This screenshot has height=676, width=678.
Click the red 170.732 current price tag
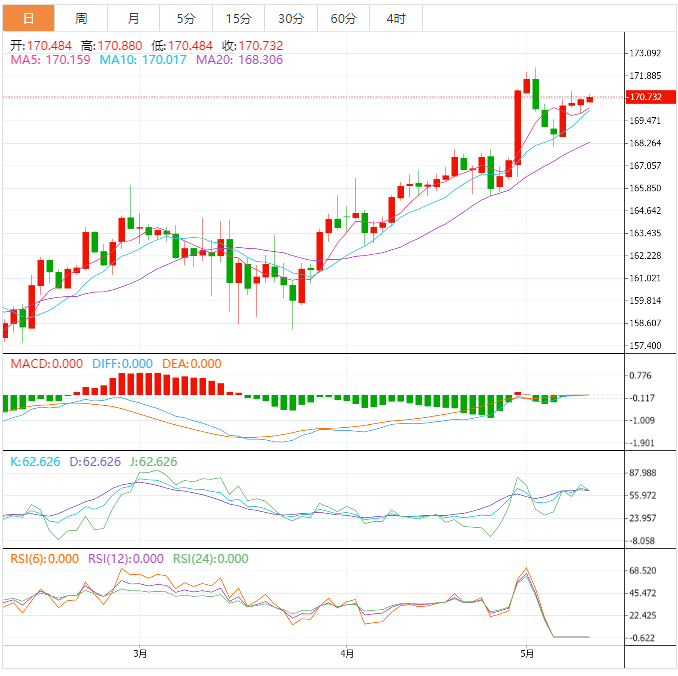(x=646, y=97)
